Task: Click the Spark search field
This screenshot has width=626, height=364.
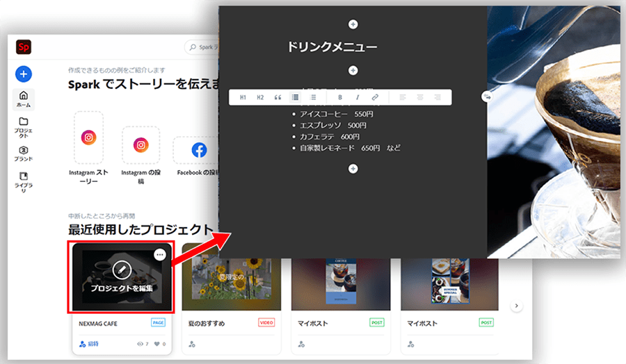Action: click(202, 47)
